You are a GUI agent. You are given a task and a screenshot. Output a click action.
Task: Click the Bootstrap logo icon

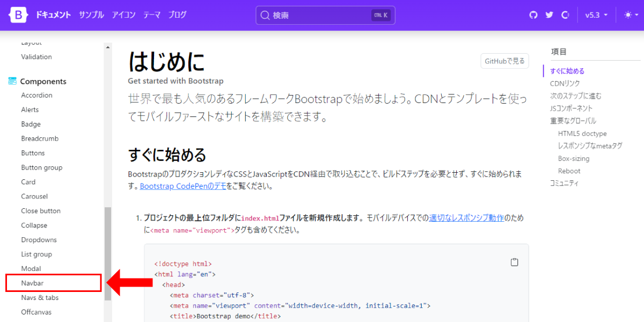click(18, 15)
